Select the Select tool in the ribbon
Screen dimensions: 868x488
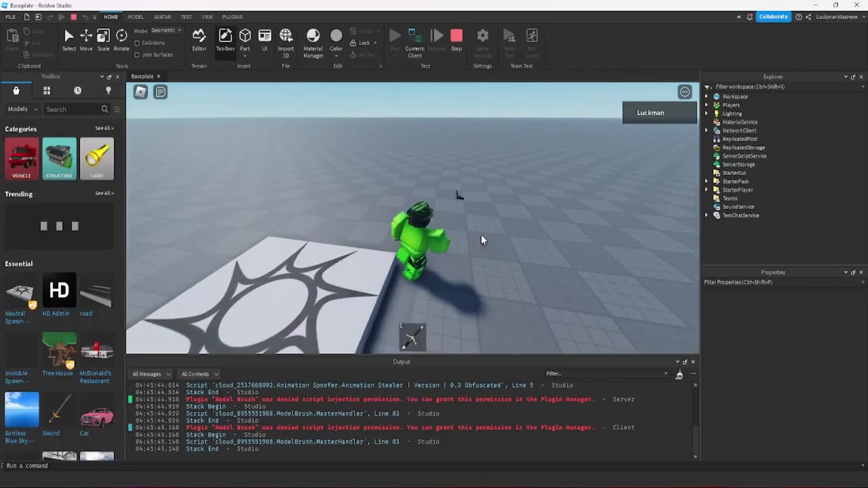click(x=68, y=40)
